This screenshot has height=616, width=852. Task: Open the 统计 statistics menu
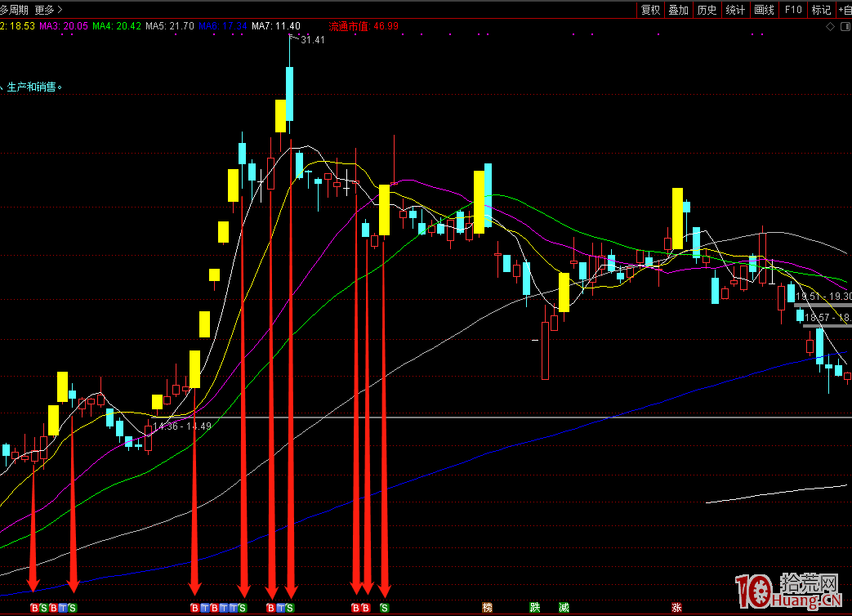[x=735, y=10]
